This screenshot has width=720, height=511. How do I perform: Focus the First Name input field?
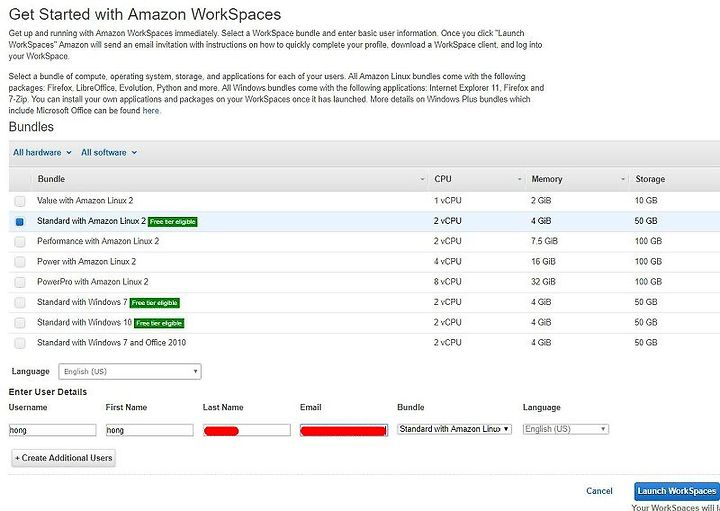(149, 430)
